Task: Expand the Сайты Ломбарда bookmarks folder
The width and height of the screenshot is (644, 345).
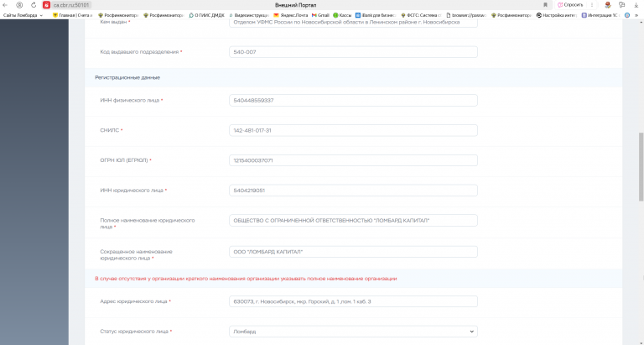Action: click(x=23, y=15)
